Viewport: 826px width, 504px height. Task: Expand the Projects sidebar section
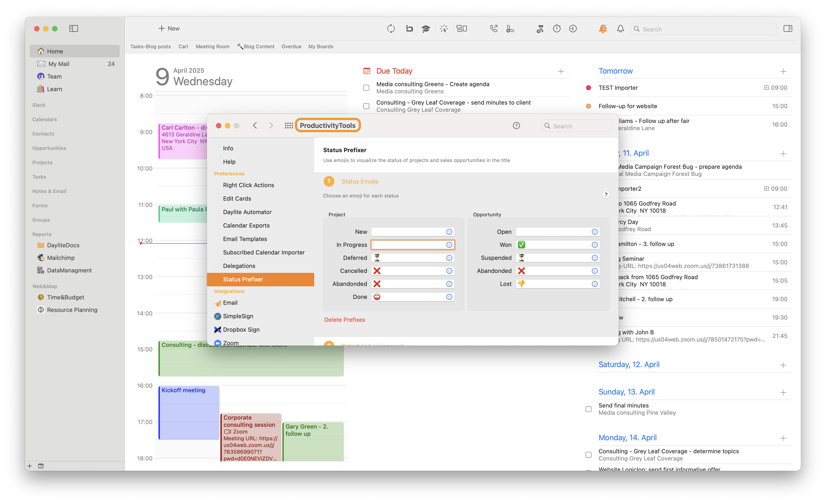pos(42,162)
